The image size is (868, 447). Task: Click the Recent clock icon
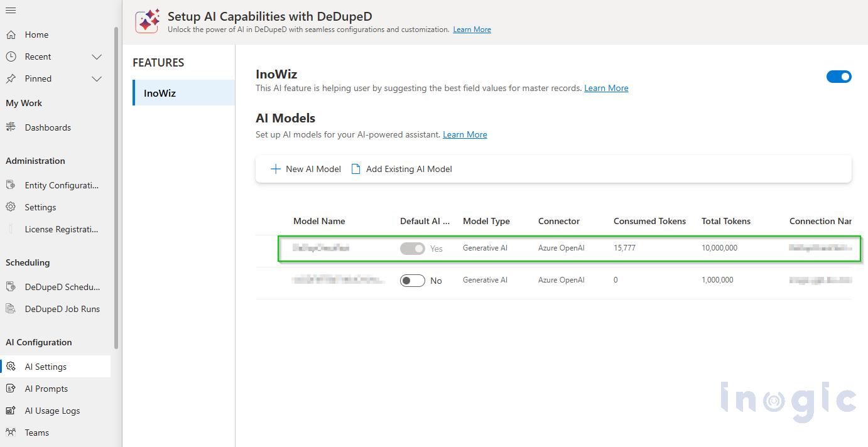click(x=11, y=57)
